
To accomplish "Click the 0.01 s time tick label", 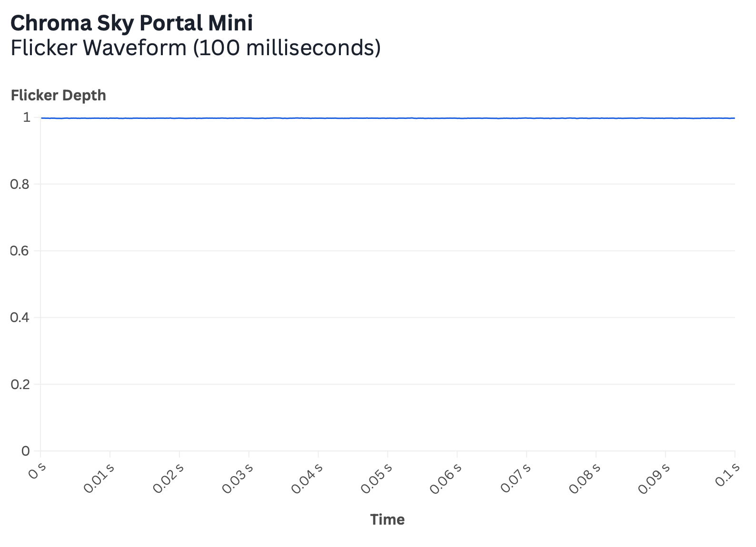I will click(x=98, y=478).
